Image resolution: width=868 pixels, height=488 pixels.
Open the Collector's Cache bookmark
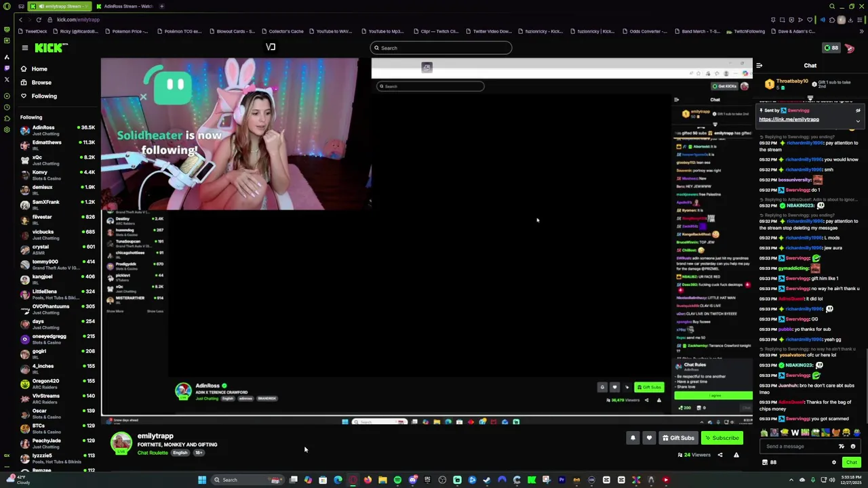pyautogui.click(x=282, y=31)
